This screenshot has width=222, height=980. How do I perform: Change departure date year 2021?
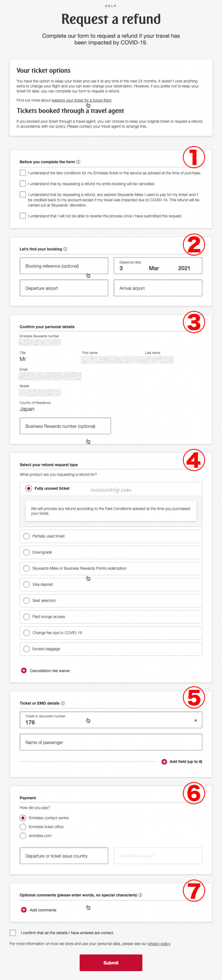point(184,268)
